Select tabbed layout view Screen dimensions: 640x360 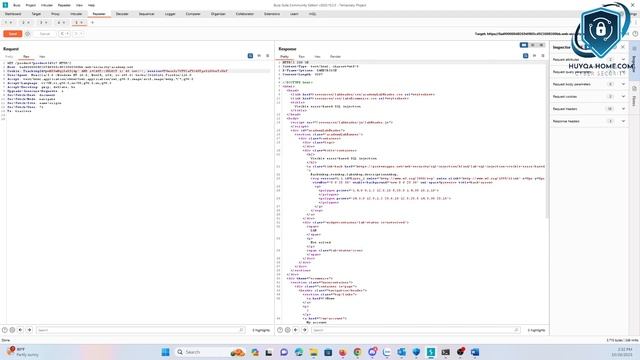[541, 45]
